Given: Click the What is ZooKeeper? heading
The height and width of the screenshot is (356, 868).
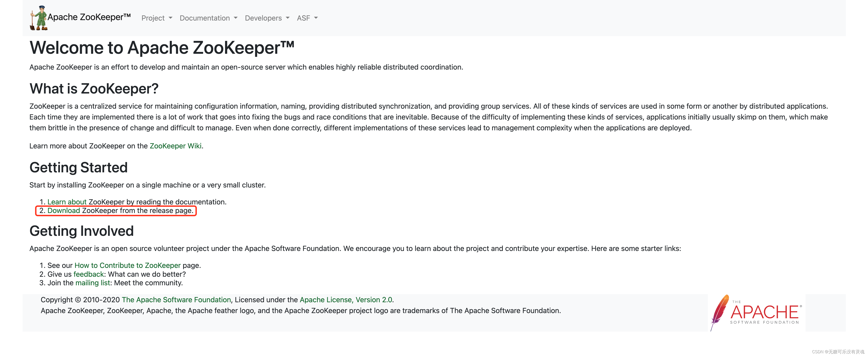Looking at the screenshot, I should (94, 89).
